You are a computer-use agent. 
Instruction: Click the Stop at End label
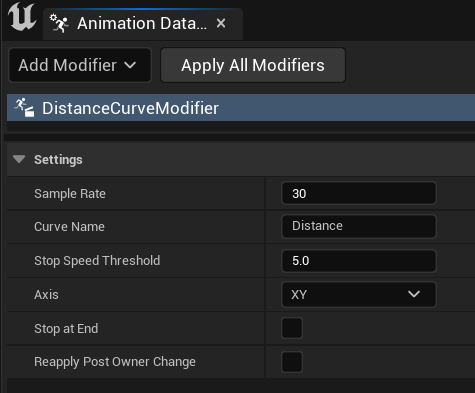coord(66,329)
